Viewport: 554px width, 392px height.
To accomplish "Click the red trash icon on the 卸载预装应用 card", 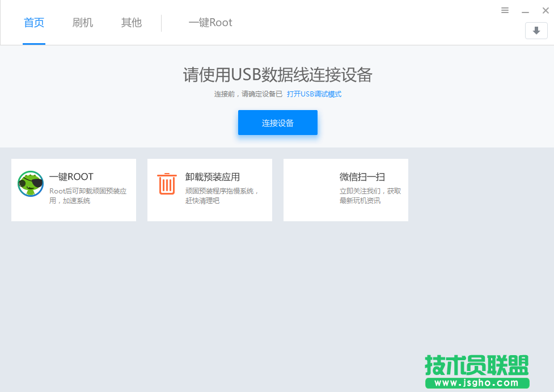I will click(x=167, y=184).
